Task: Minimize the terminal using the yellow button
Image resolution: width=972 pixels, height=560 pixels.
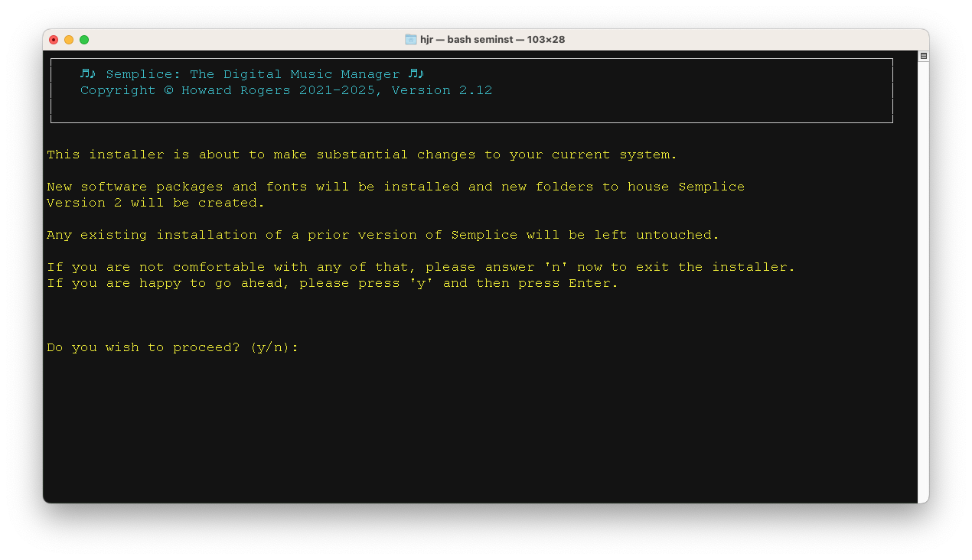Action: click(x=69, y=40)
